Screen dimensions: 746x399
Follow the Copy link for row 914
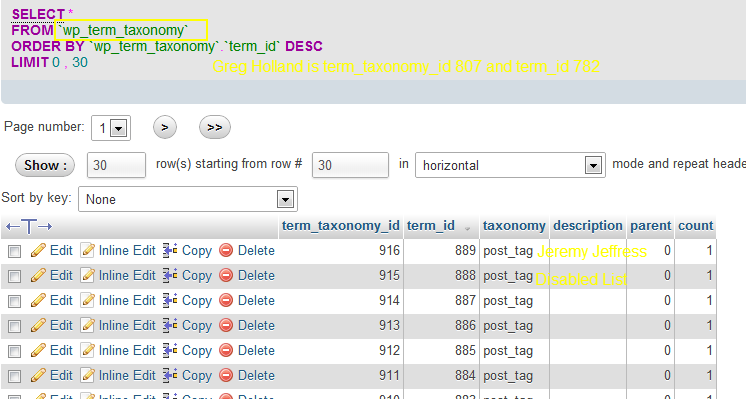click(197, 301)
